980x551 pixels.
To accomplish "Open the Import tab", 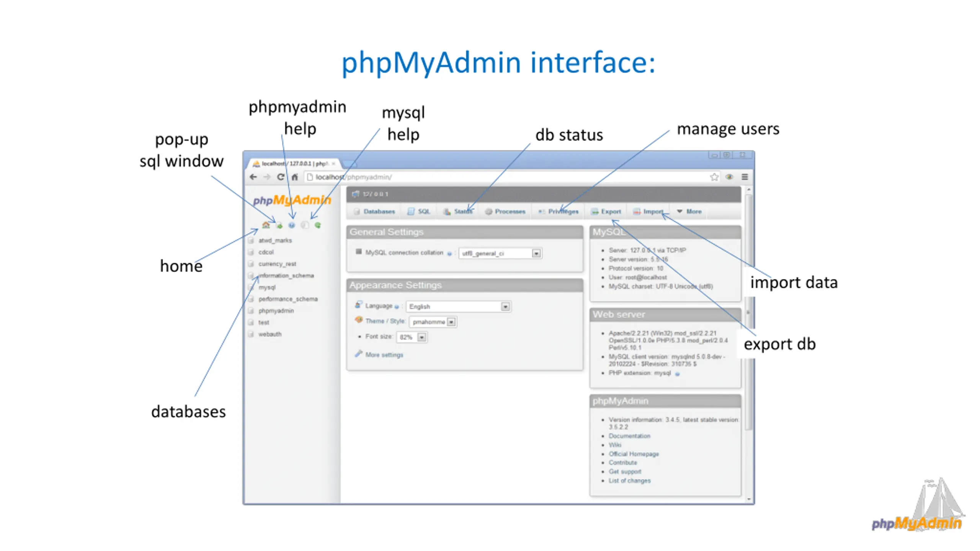I will click(x=648, y=211).
